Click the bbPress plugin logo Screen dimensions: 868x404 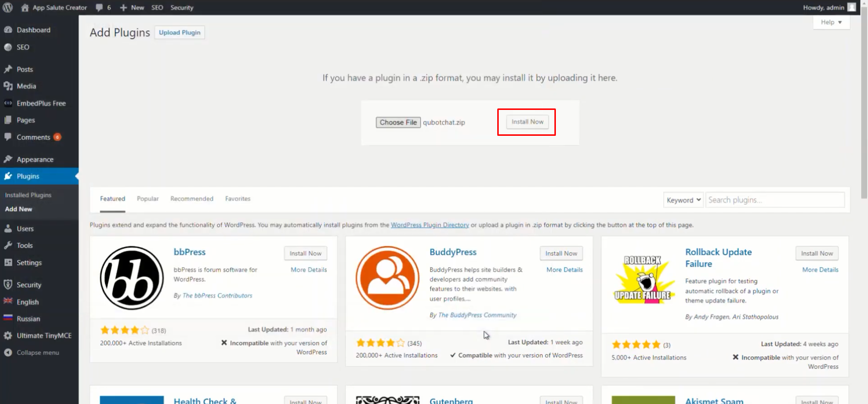[x=131, y=277]
